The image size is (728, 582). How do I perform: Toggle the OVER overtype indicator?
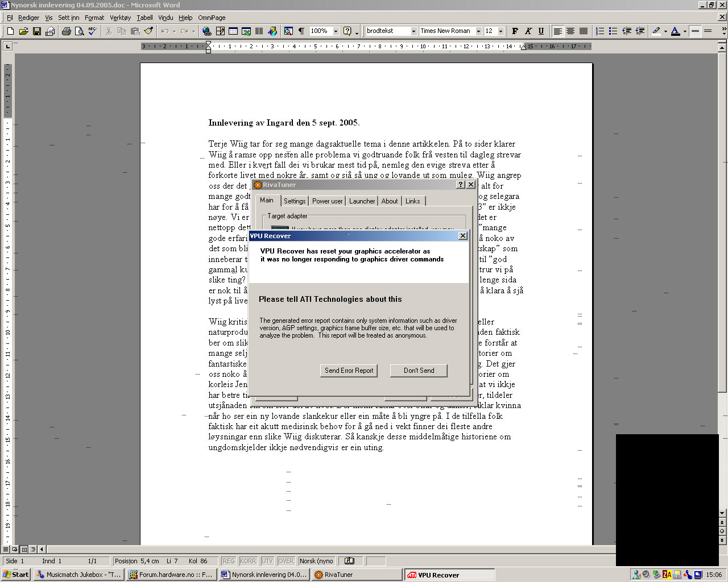tap(286, 561)
